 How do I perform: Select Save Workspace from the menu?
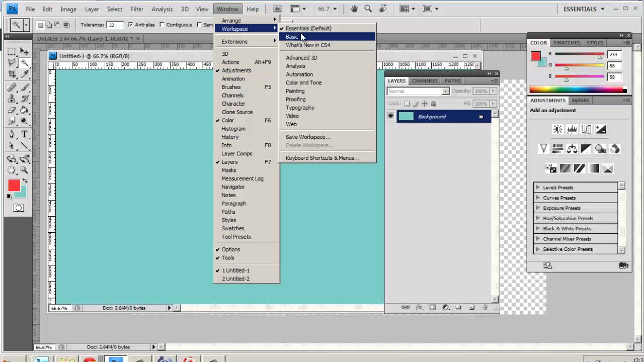[x=308, y=137]
